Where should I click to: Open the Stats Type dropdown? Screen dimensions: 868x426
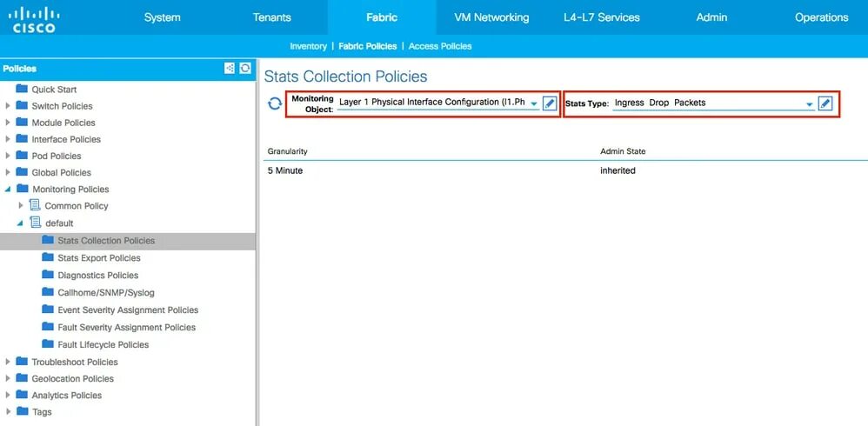[810, 103]
